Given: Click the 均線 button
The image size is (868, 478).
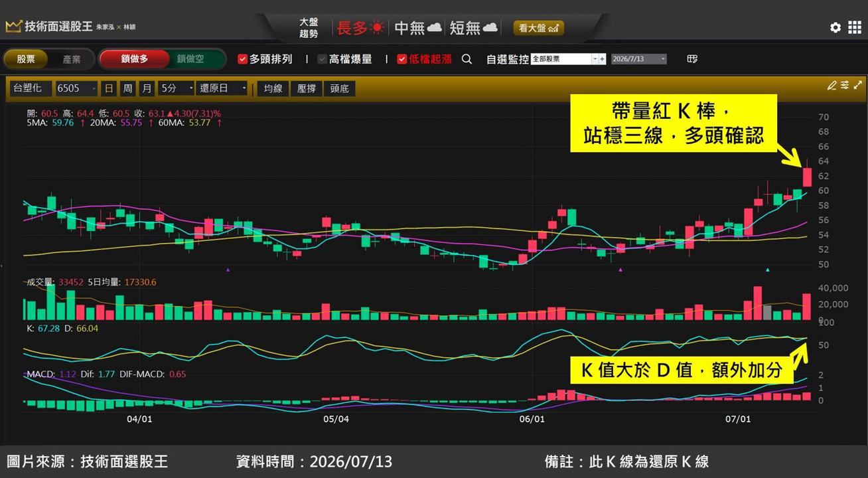Looking at the screenshot, I should point(273,88).
